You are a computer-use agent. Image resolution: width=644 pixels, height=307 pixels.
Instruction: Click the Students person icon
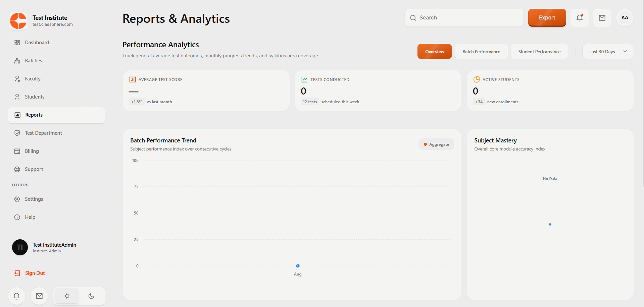coord(17,97)
